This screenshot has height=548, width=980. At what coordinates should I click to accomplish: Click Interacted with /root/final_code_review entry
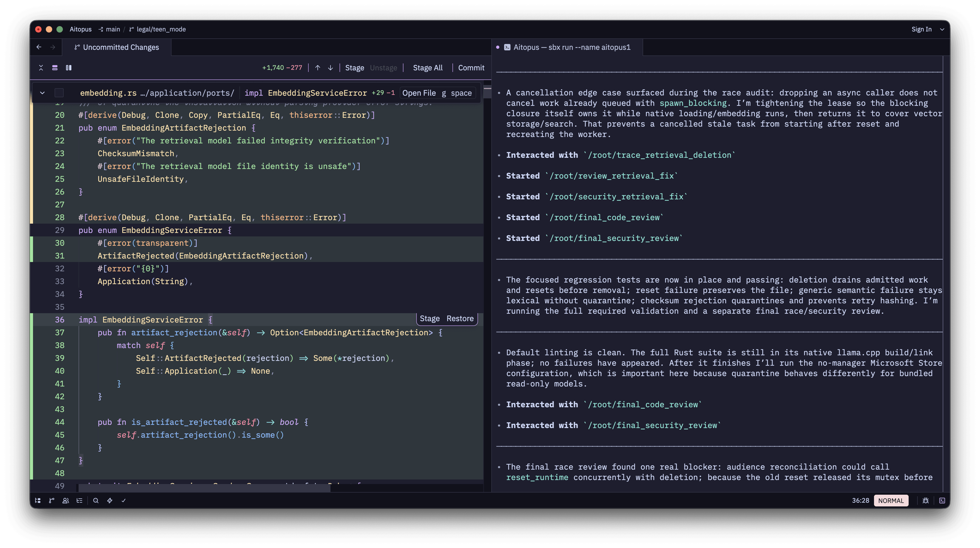[x=604, y=404]
